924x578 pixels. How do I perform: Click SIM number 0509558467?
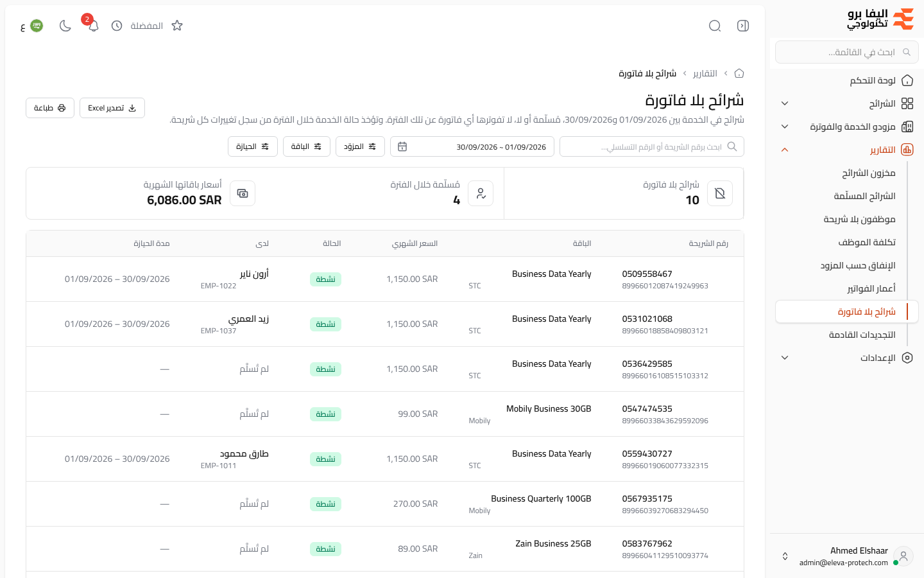point(647,274)
